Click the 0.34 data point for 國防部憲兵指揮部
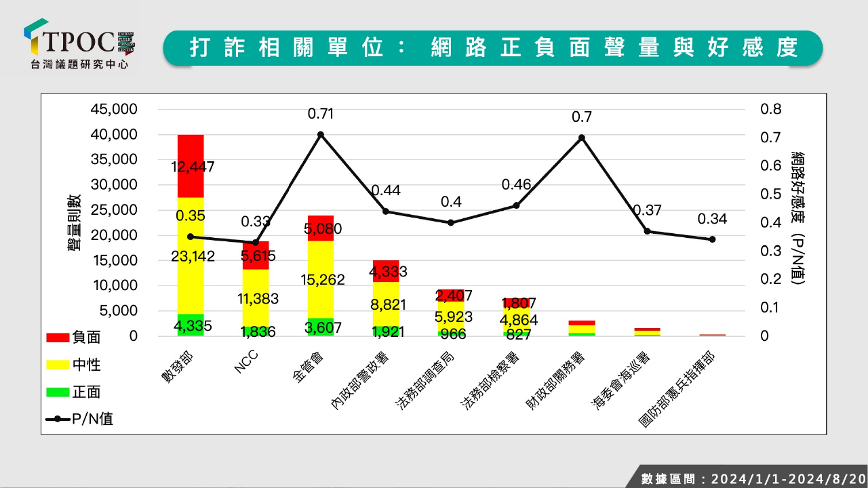868x488 pixels. pos(712,239)
